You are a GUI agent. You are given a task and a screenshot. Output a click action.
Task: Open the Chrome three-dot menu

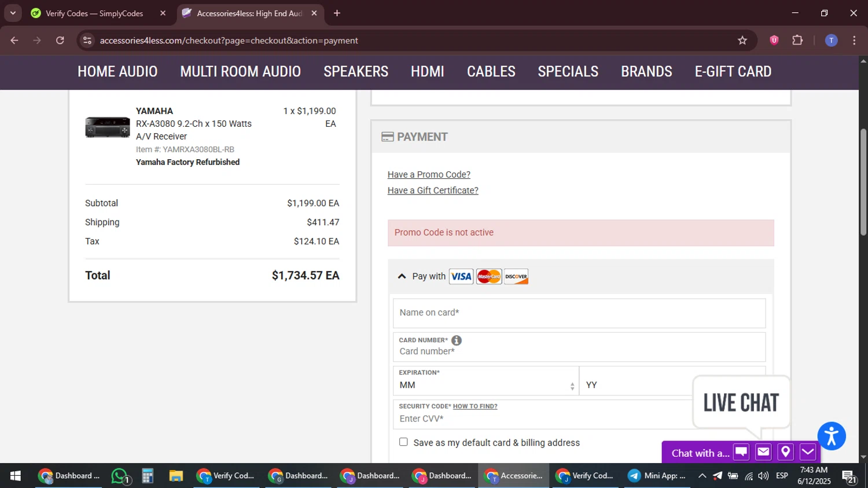[x=854, y=41]
